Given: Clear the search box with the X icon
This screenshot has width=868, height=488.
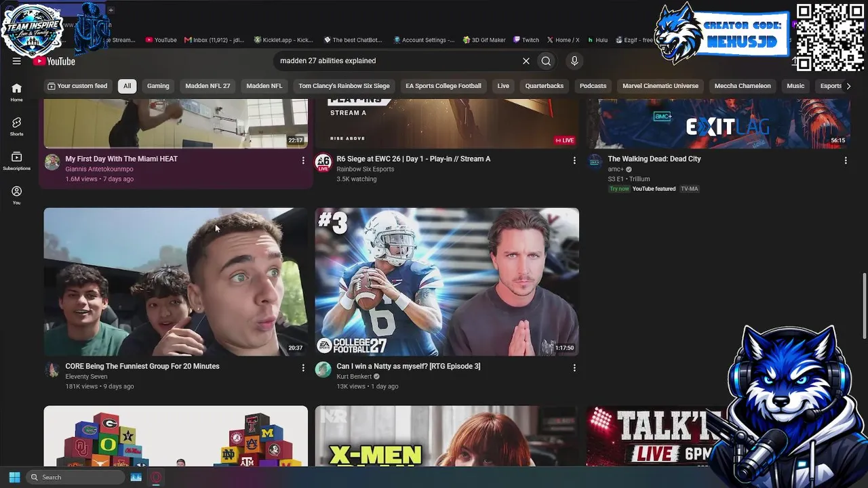Looking at the screenshot, I should pos(526,61).
